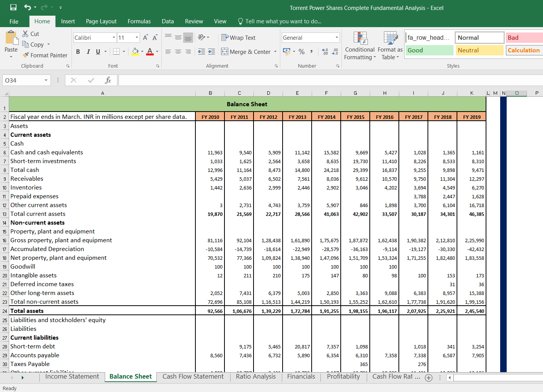The image size is (543, 392).
Task: Toggle Italic formatting
Action: [x=88, y=52]
